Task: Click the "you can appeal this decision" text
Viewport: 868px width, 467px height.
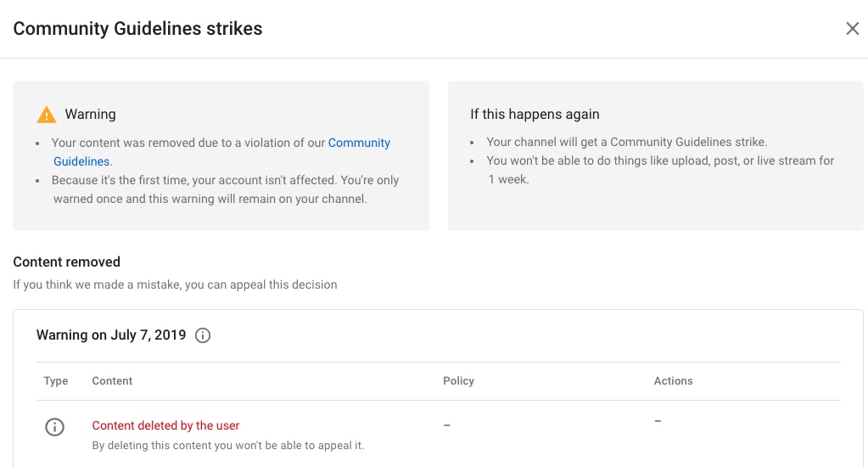Action: tap(260, 285)
